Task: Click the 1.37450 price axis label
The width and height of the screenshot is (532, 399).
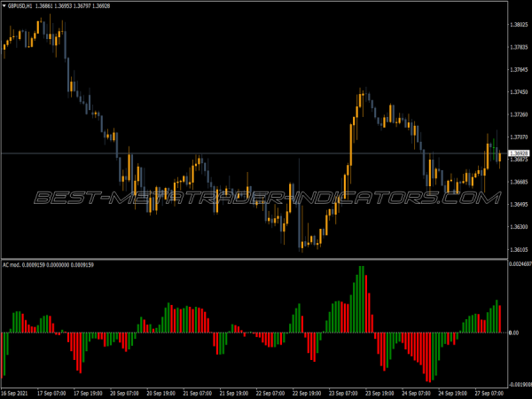Action: [x=520, y=92]
